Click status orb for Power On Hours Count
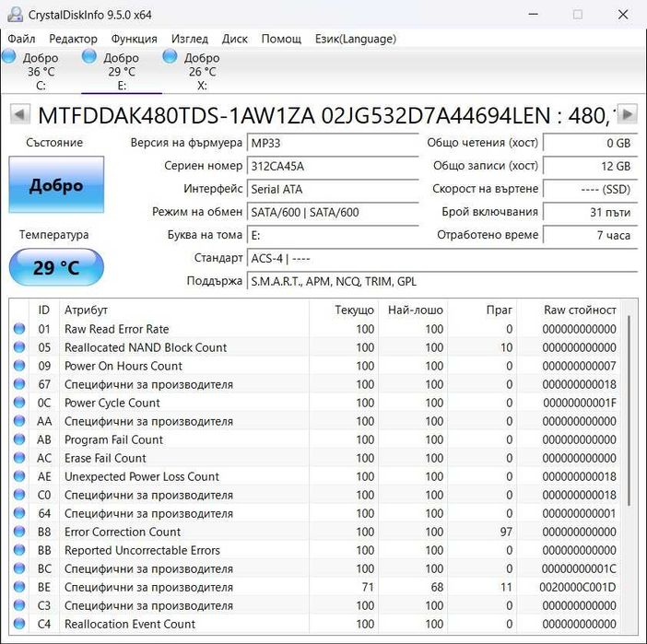The width and height of the screenshot is (647, 644). (19, 366)
